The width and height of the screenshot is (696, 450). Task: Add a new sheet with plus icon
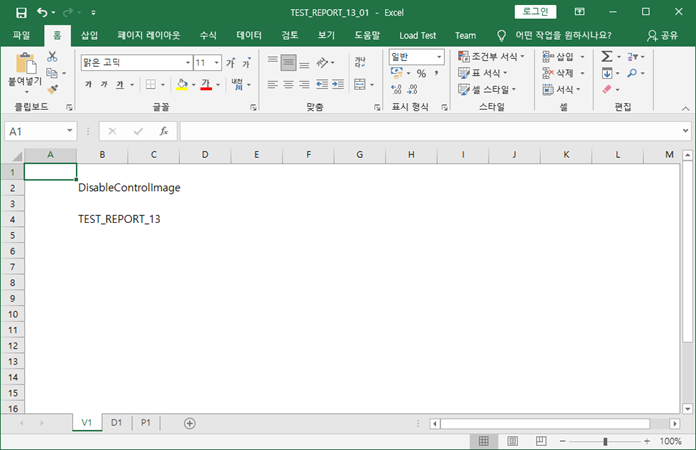click(190, 423)
